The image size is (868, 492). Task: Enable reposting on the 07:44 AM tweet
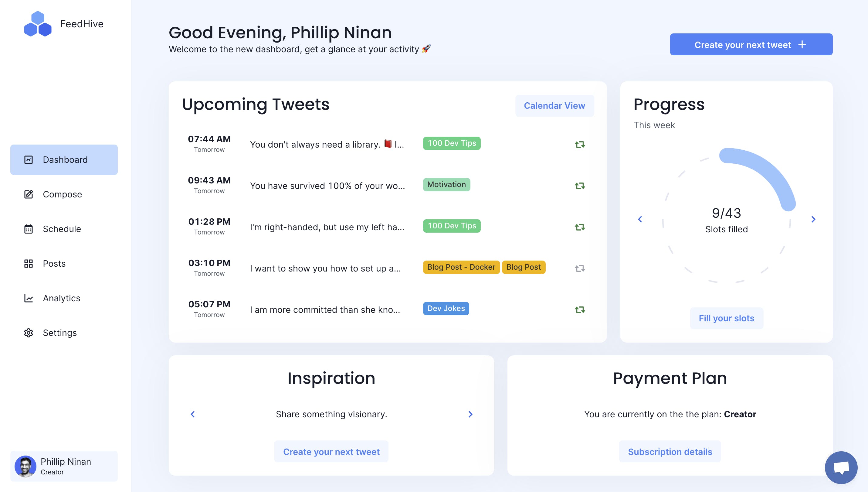tap(579, 144)
